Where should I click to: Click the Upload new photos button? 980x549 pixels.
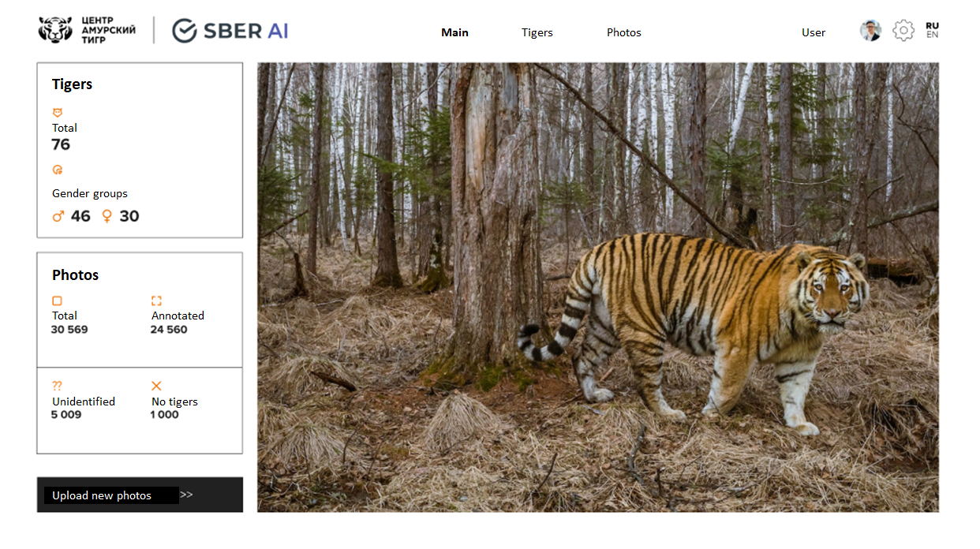tap(140, 495)
